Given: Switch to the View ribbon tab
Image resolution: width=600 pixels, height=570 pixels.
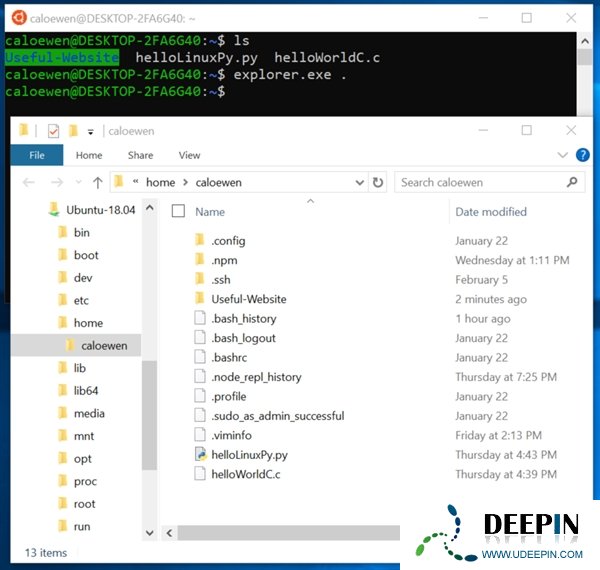Looking at the screenshot, I should (x=189, y=155).
